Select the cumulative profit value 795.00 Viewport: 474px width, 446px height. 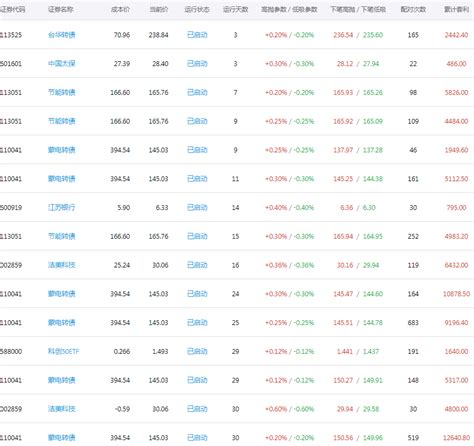[456, 208]
